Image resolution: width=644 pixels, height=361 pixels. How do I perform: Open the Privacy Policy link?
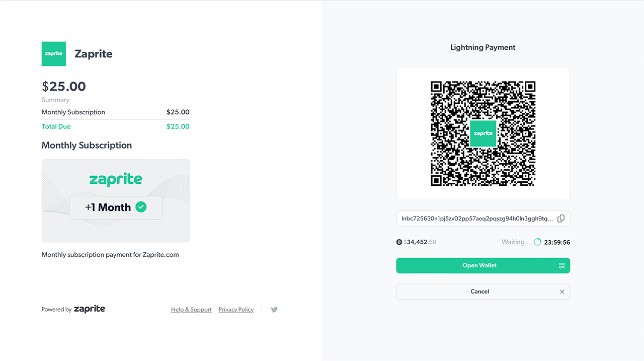(x=236, y=310)
